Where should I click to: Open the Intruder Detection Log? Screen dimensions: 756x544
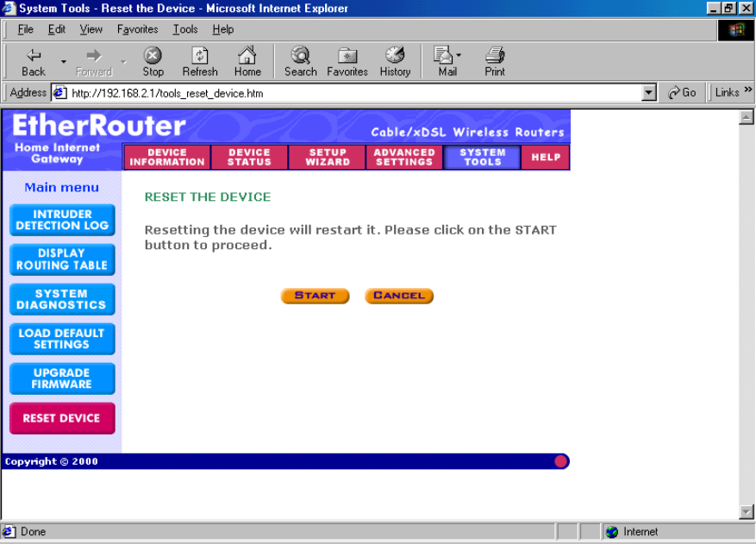point(62,220)
